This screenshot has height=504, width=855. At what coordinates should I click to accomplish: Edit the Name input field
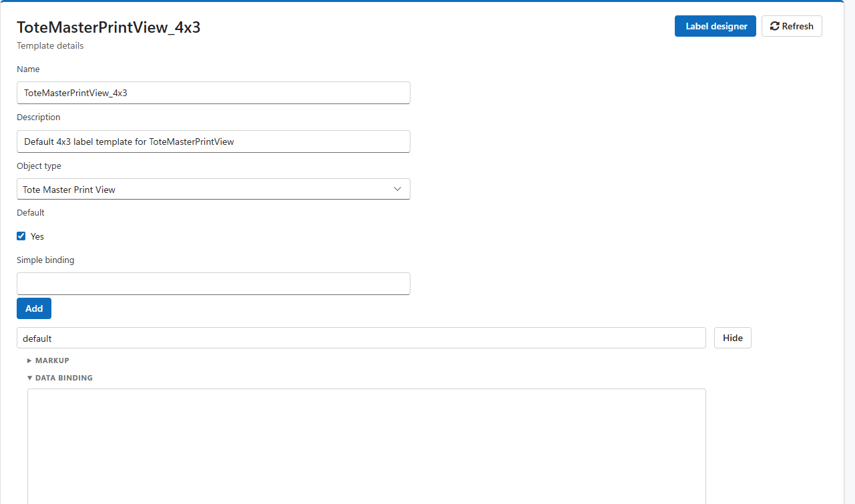click(x=214, y=93)
